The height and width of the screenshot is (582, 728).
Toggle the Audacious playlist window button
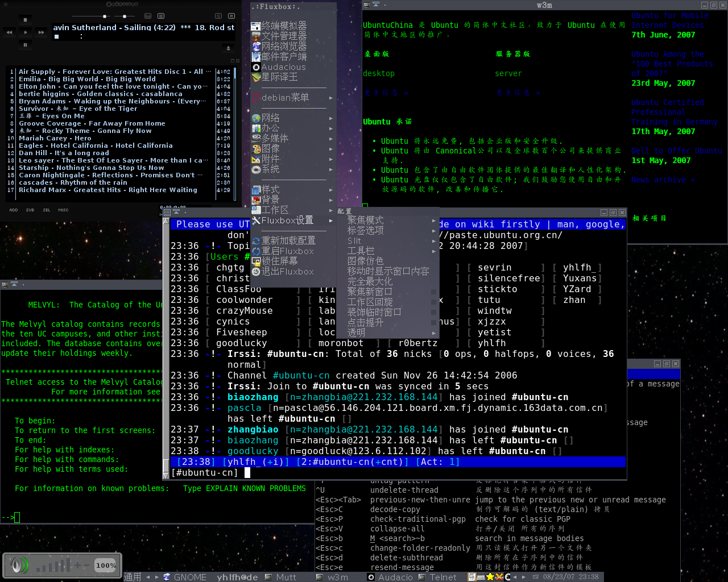tap(161, 16)
